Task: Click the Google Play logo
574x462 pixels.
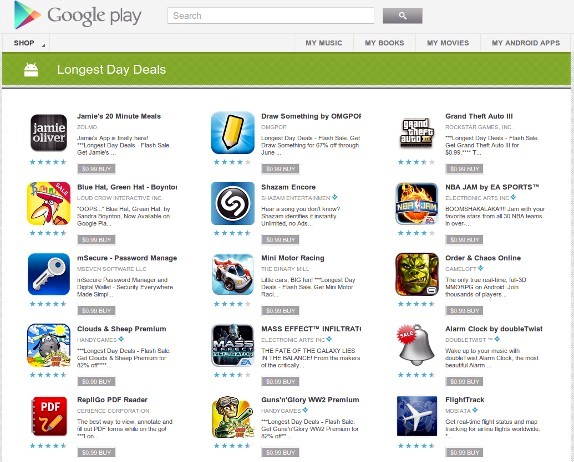Action: pos(78,15)
